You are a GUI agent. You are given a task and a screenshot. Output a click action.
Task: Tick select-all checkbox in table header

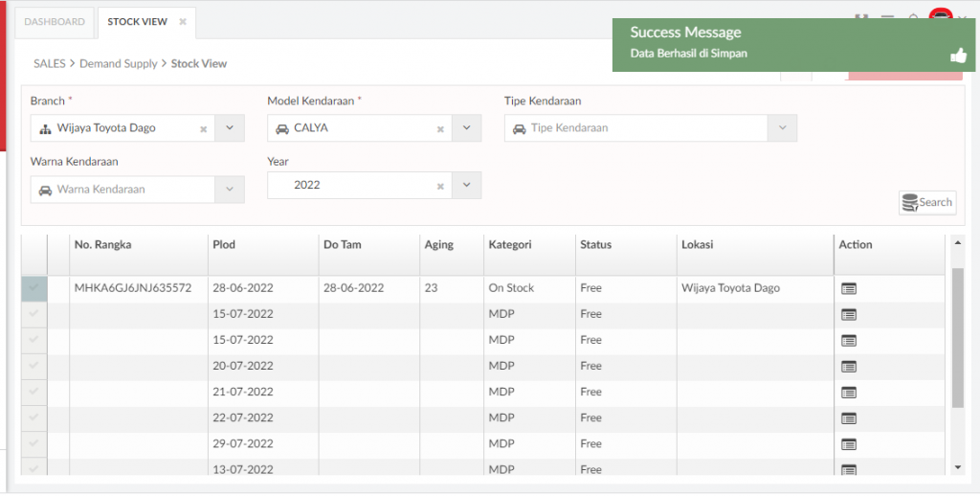[33, 255]
